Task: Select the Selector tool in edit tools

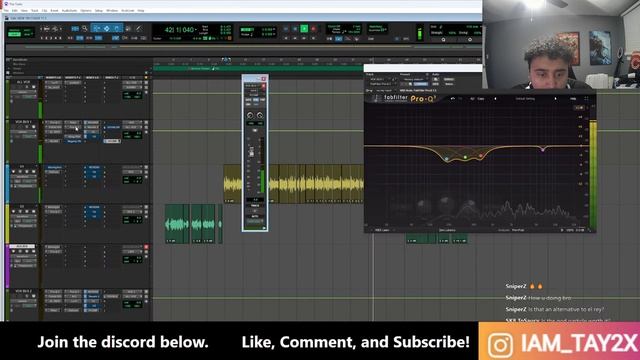Action: [x=107, y=29]
